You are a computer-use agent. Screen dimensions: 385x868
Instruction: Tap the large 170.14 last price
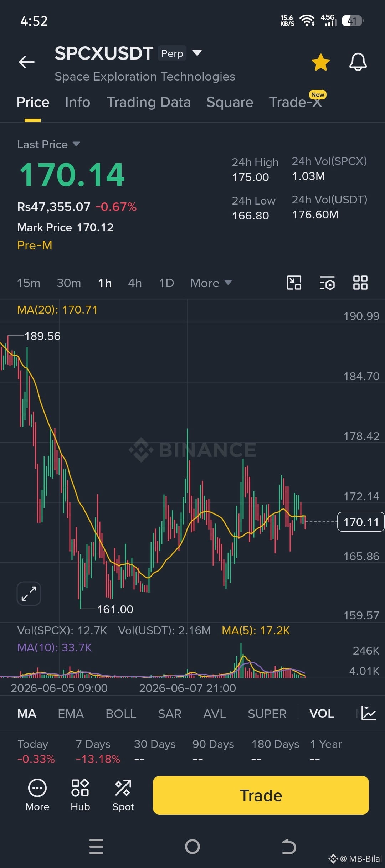click(x=72, y=175)
